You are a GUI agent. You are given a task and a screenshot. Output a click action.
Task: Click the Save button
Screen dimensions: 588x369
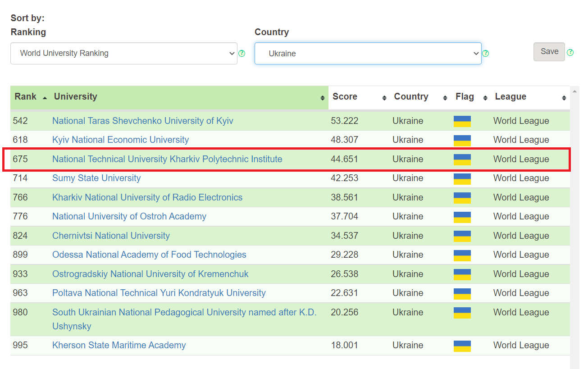pos(549,52)
